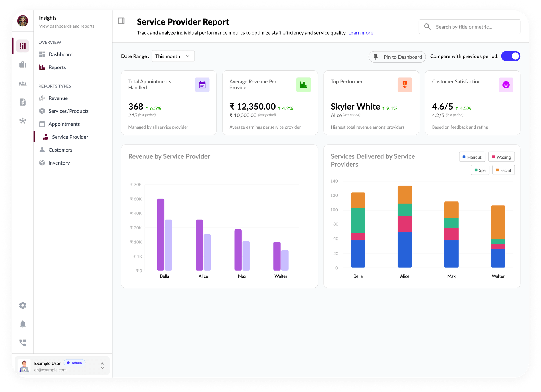The width and height of the screenshot is (541, 392).
Task: Expand the Example User profile menu
Action: (102, 366)
